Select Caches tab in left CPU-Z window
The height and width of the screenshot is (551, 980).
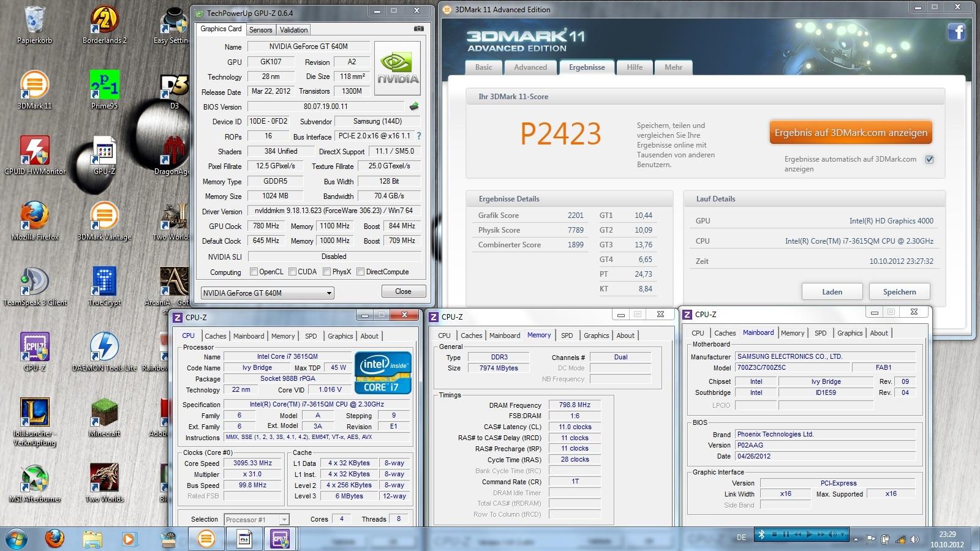tap(216, 336)
